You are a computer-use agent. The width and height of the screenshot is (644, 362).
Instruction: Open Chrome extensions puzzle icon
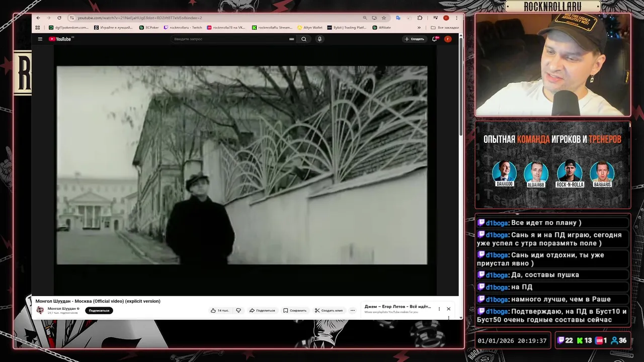tap(420, 18)
